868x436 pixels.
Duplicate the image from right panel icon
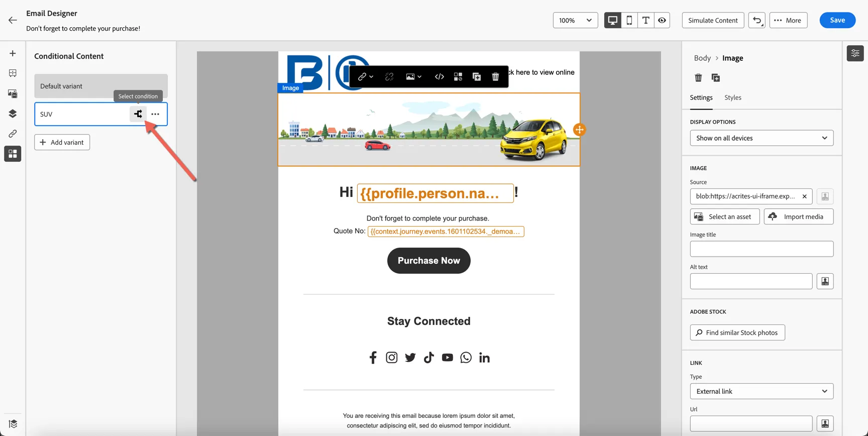tap(716, 78)
